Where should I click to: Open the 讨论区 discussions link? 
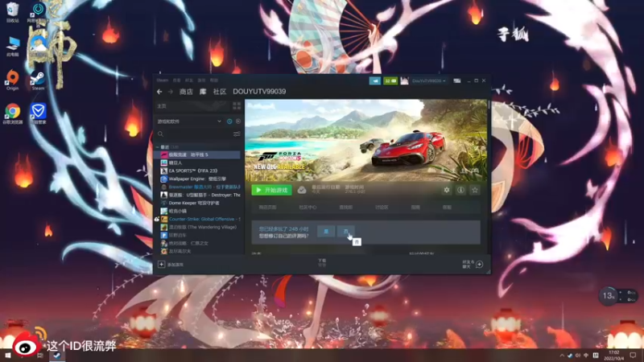(382, 208)
